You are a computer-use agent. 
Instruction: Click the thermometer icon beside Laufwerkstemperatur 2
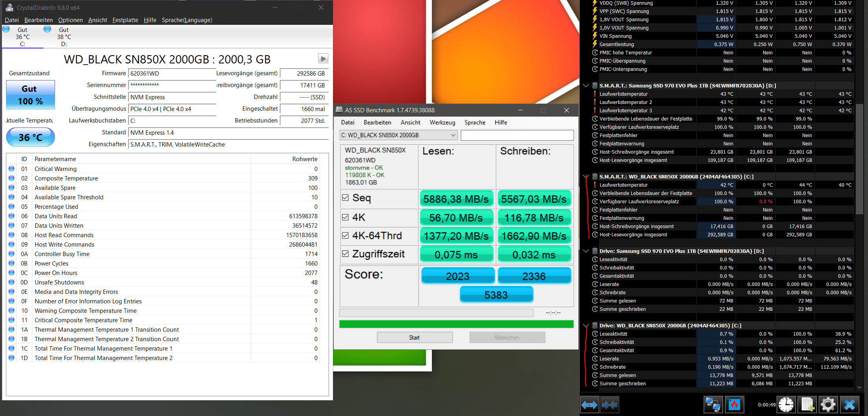[x=595, y=102]
